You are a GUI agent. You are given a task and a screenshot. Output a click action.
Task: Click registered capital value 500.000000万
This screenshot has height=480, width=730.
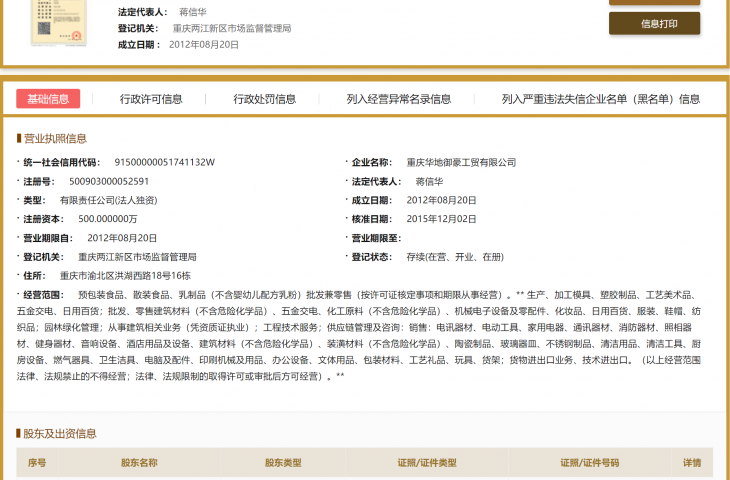[108, 219]
